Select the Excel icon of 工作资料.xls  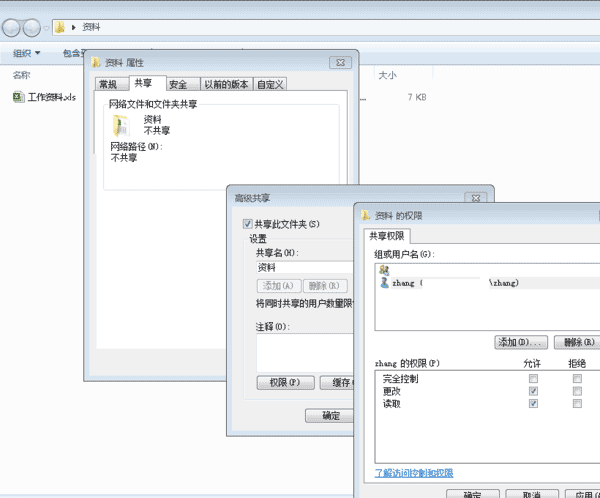tap(18, 97)
